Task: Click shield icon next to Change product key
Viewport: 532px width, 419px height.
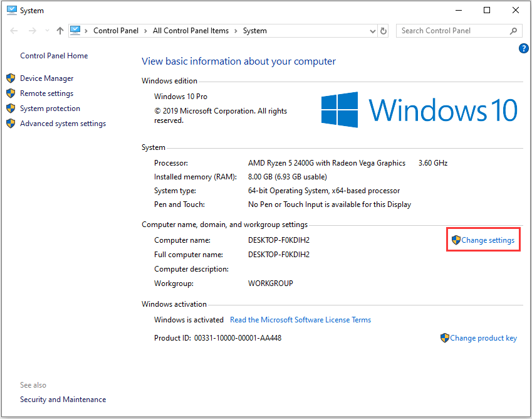Action: click(444, 338)
